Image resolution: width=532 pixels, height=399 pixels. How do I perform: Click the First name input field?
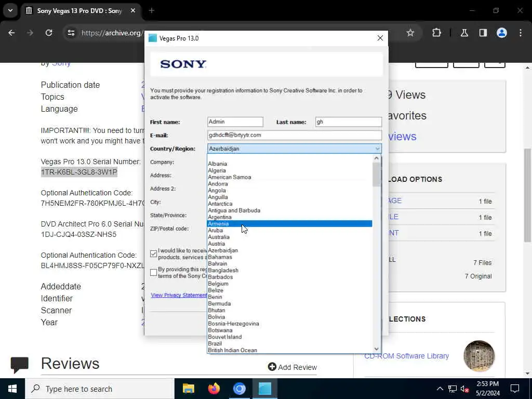pyautogui.click(x=235, y=122)
